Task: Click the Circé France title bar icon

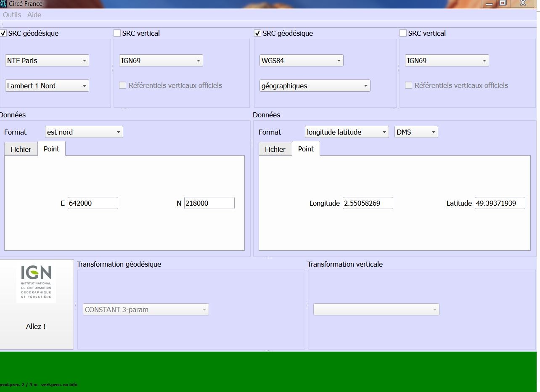Action: pos(4,4)
